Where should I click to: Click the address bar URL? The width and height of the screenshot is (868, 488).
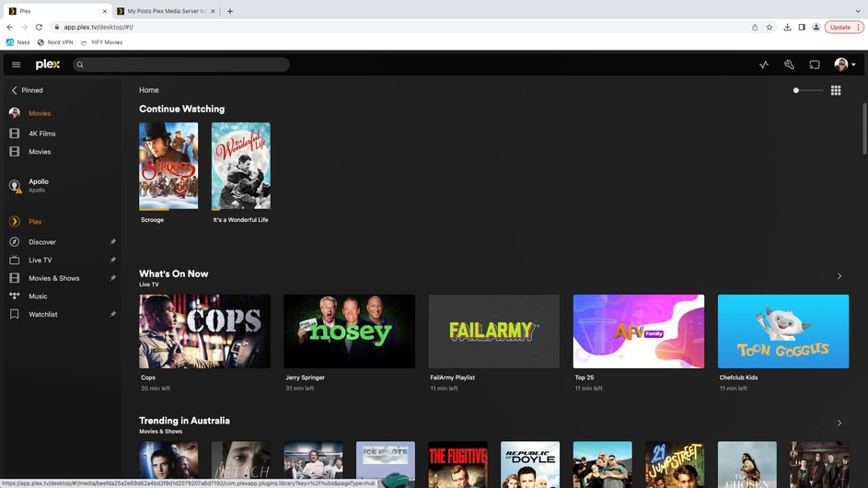[98, 27]
